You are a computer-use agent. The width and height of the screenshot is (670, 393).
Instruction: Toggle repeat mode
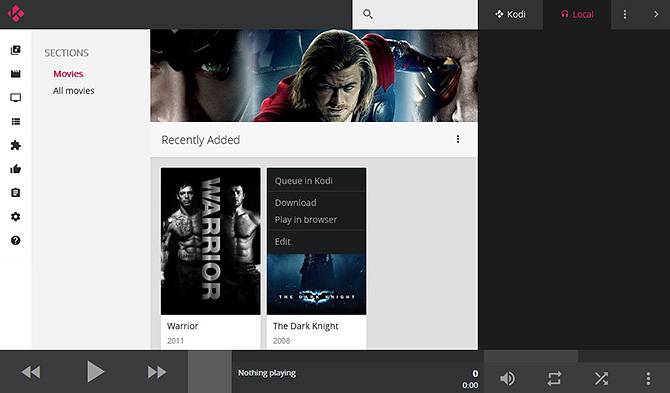(x=554, y=378)
